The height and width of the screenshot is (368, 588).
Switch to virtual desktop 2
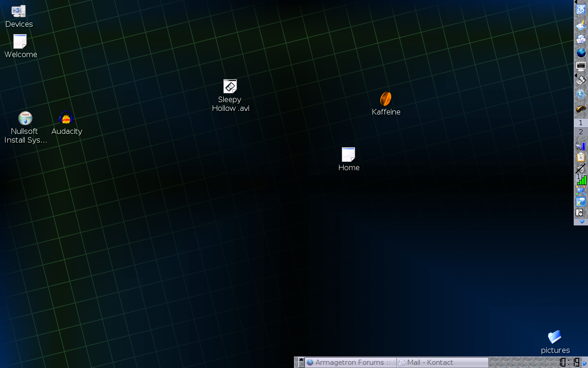pos(581,132)
